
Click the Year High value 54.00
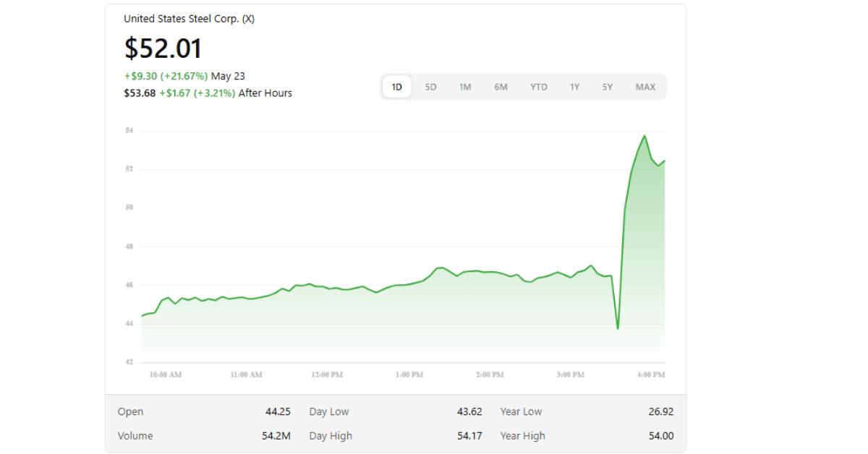click(x=661, y=436)
